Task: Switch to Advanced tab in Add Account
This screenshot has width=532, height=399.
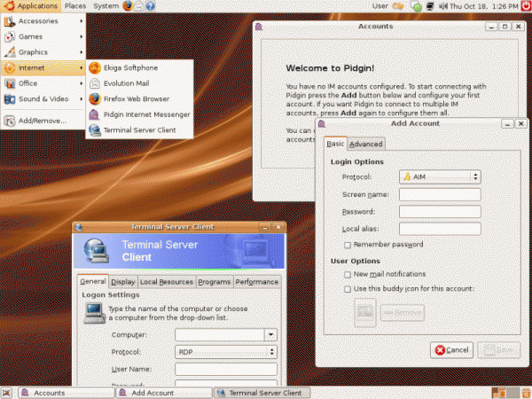Action: 365,145
